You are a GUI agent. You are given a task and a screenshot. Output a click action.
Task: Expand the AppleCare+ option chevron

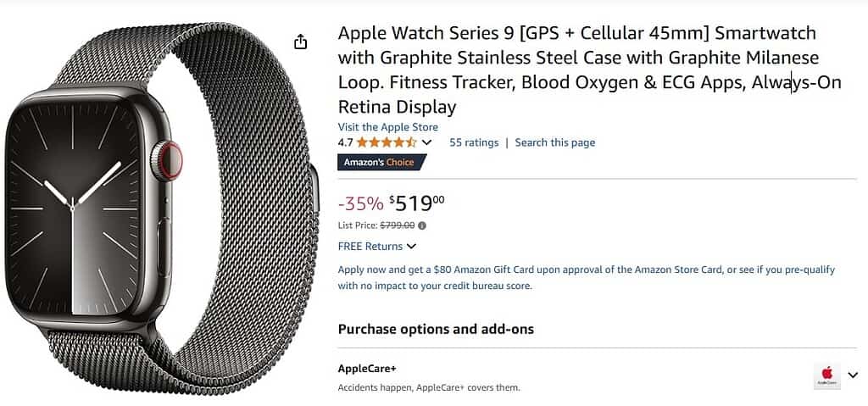click(853, 375)
